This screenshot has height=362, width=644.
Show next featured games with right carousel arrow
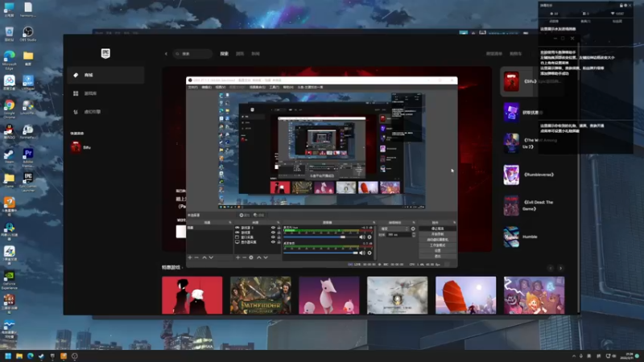tap(560, 268)
